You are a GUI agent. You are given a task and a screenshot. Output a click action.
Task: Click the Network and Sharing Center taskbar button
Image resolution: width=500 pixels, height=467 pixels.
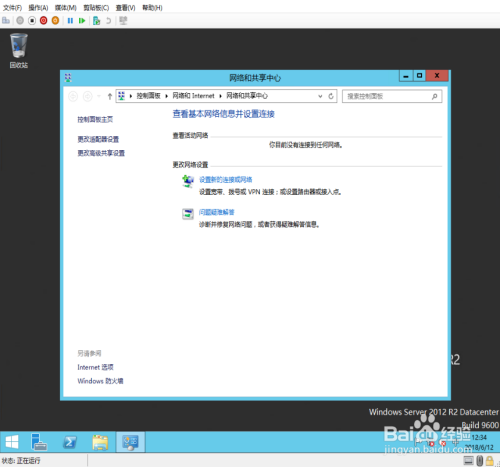pos(130,442)
